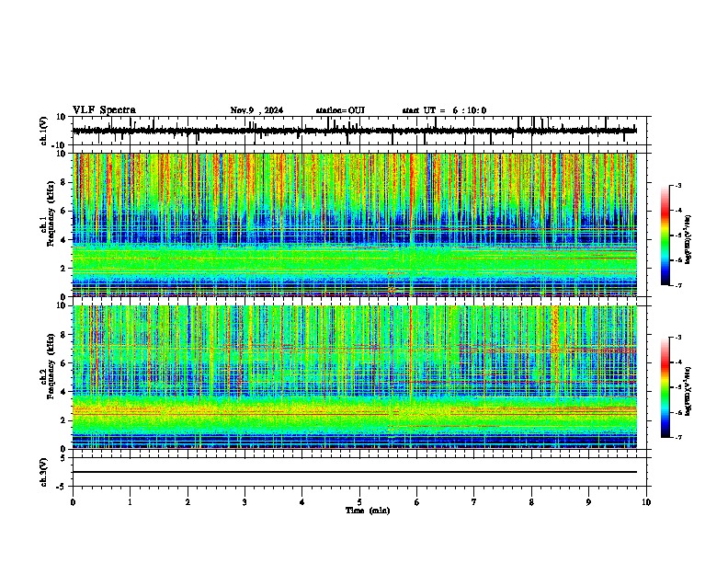Click the "4" minute tick on time axis
The image size is (728, 563).
pos(302,502)
